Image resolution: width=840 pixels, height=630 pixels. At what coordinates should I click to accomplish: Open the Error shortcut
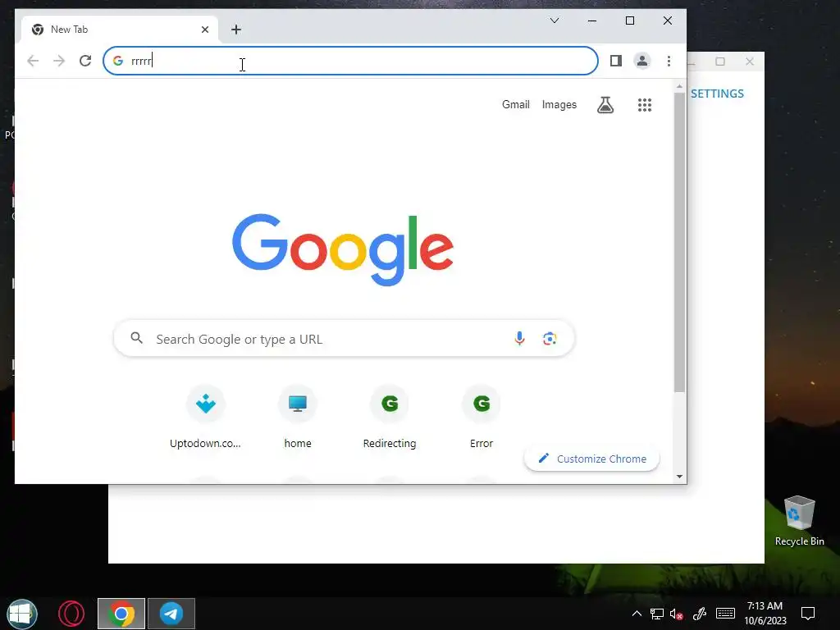[481, 418]
